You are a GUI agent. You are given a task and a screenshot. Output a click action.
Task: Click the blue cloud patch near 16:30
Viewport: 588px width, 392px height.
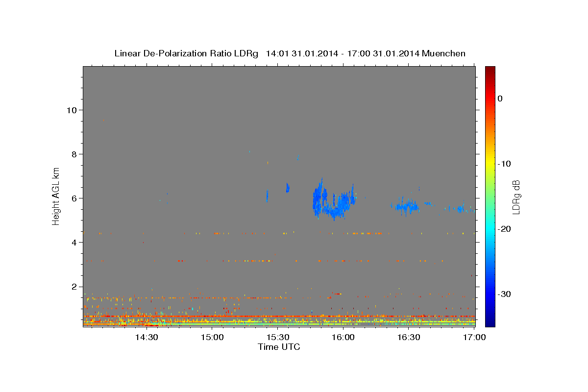[407, 207]
